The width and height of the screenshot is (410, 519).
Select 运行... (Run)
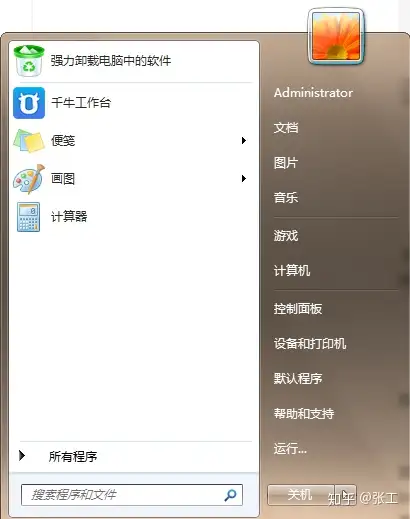290,449
